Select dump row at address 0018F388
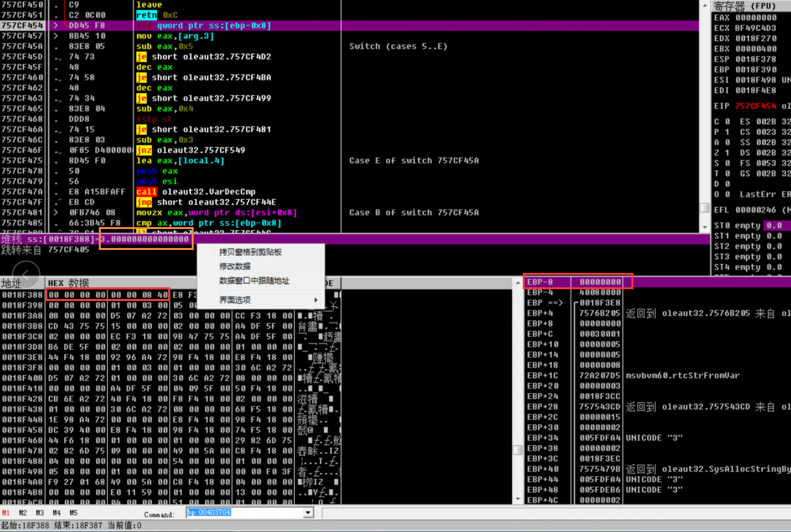This screenshot has height=532, width=791. click(170, 295)
